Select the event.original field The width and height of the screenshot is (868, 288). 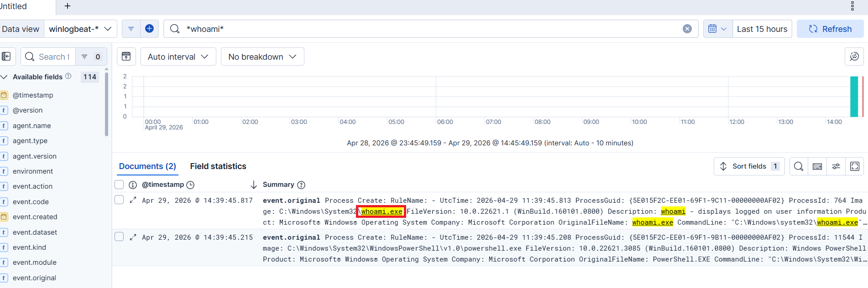point(34,278)
